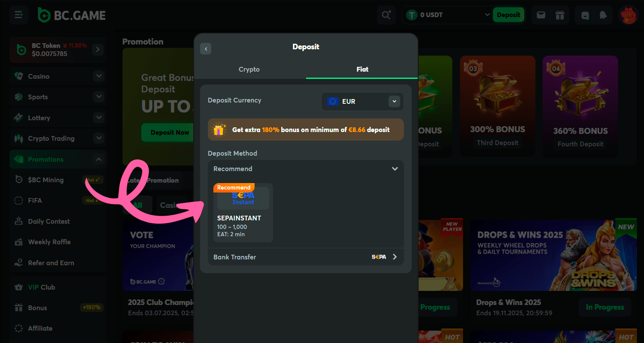Image resolution: width=644 pixels, height=343 pixels.
Task: Collapse the Recommend deposit methods section
Action: (x=395, y=169)
